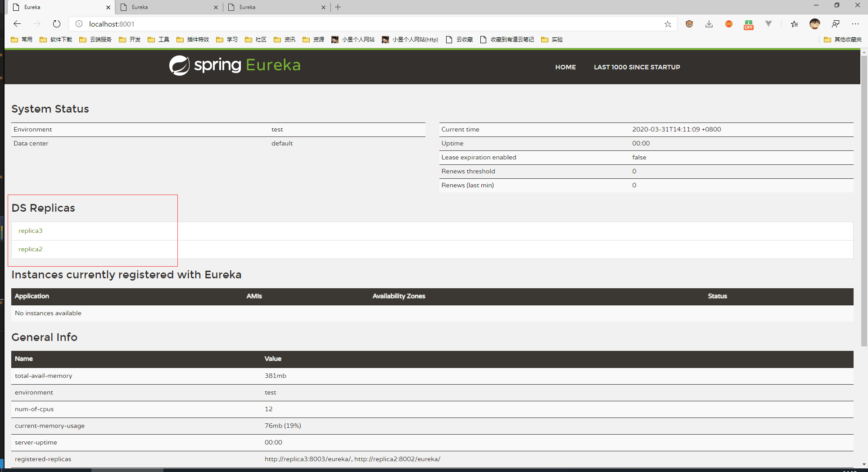Open LAST 1000 SINCE STARTUP page
Viewport: 868px width, 472px height.
tap(637, 67)
